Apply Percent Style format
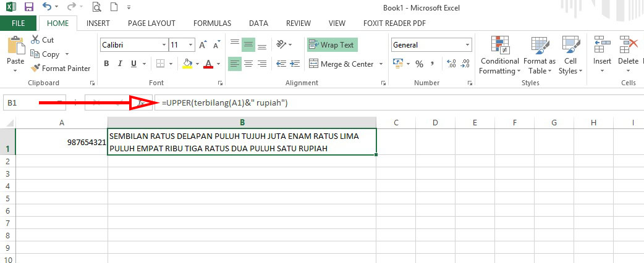644x263 pixels. (x=419, y=64)
